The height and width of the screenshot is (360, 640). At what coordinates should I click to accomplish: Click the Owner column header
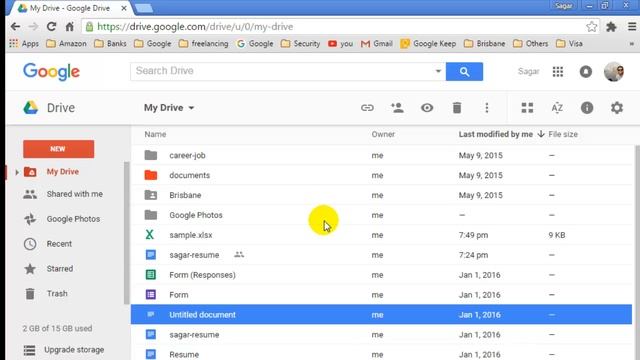[383, 134]
